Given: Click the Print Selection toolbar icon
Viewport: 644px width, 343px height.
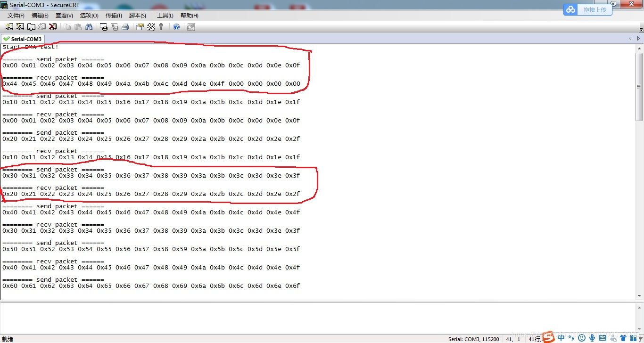Looking at the screenshot, I should coord(115,27).
